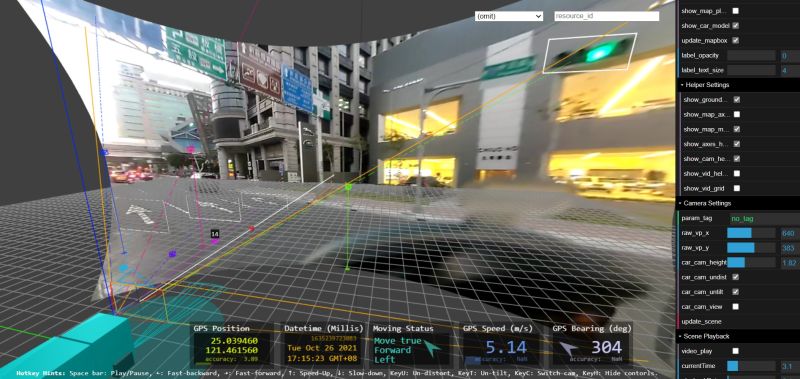
Task: Click the green sphere handle on the vertical line
Action: click(348, 187)
